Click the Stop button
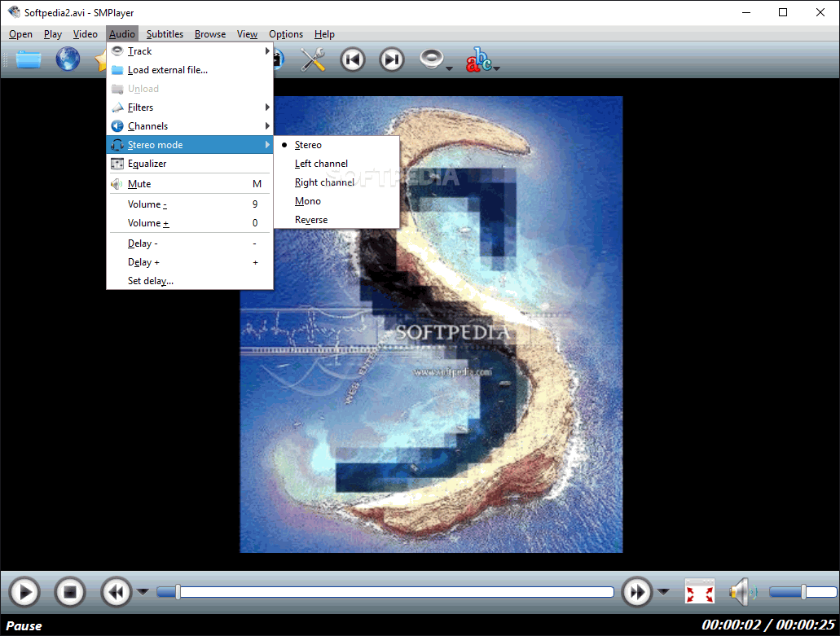 pos(70,592)
